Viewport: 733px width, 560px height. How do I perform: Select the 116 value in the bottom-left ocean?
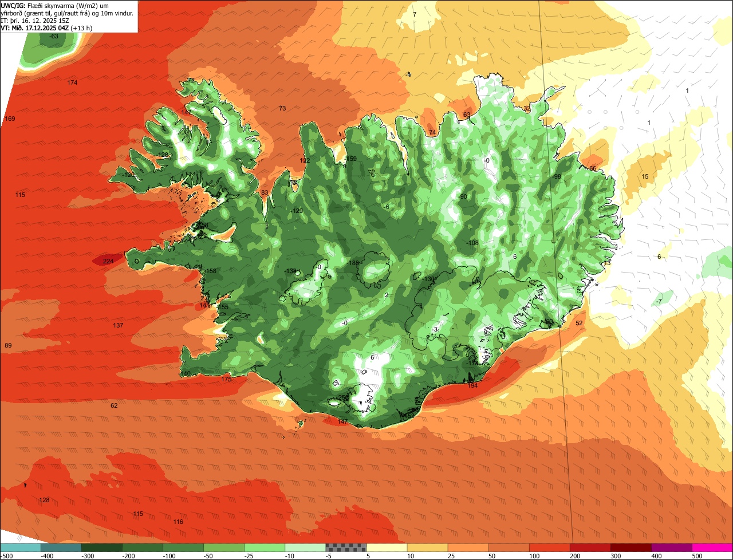[x=178, y=522]
